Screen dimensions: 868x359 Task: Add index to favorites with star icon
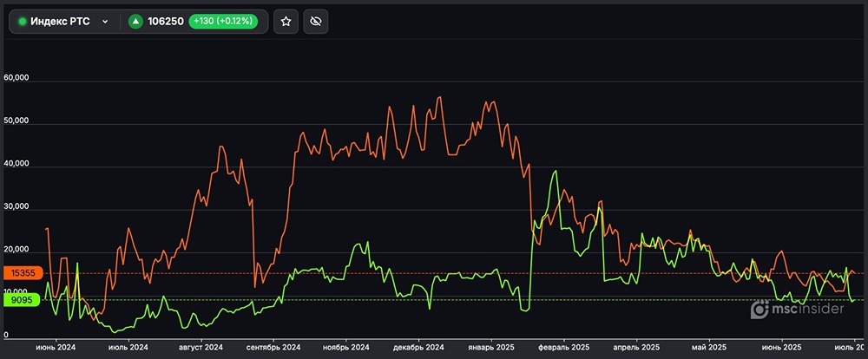pyautogui.click(x=286, y=21)
